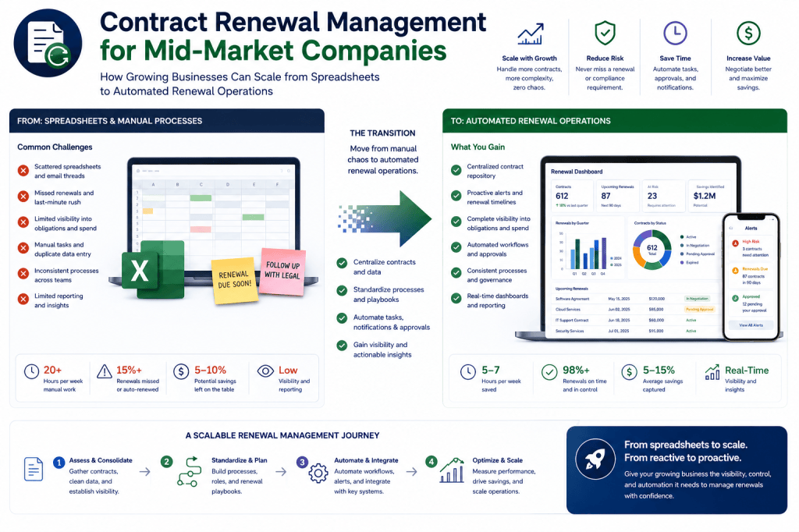Click the $1.2M savings card
This screenshot has width=799, height=532.
(x=709, y=196)
